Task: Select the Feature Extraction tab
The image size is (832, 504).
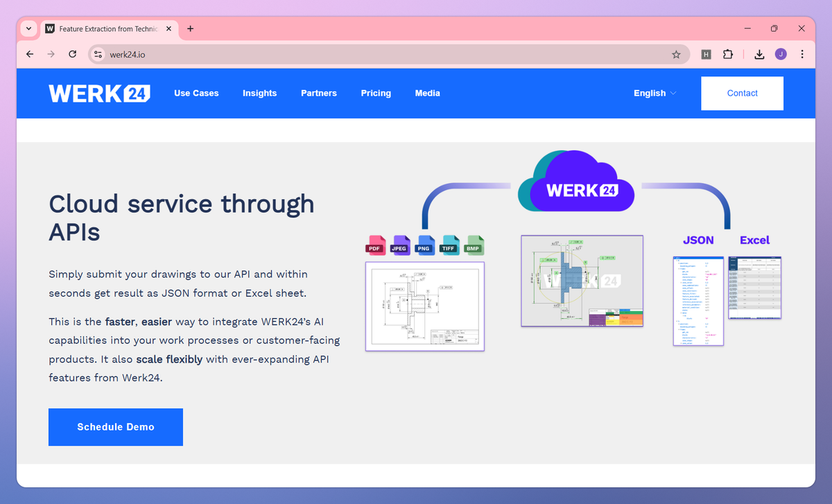Action: [107, 28]
